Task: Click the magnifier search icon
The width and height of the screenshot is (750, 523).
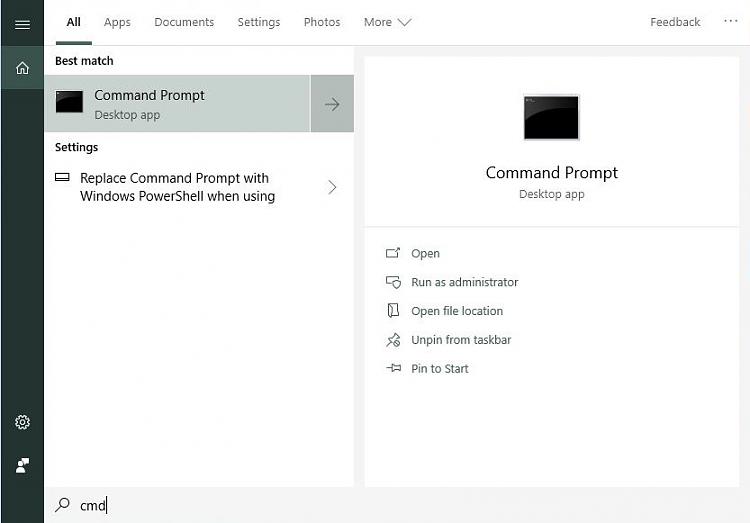Action: click(62, 504)
